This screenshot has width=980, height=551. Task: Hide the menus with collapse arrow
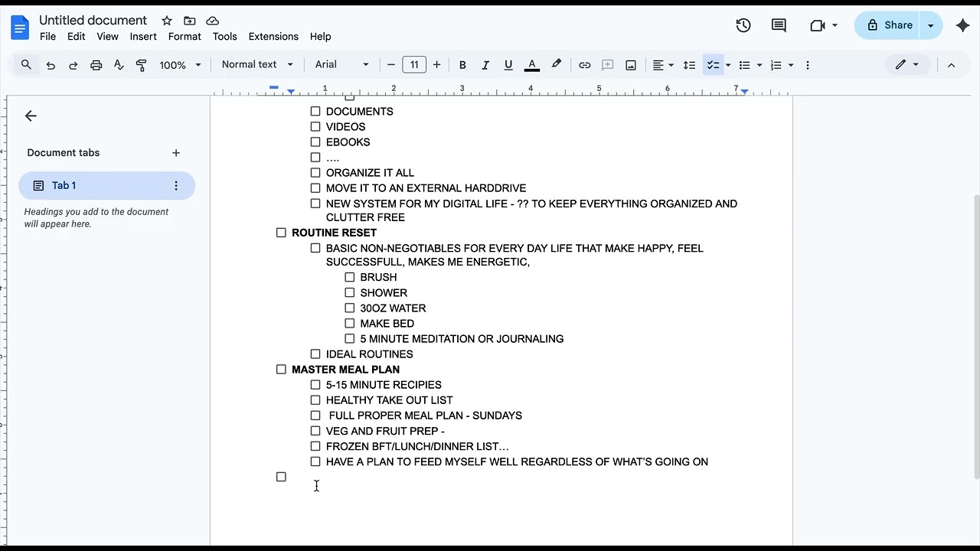952,65
